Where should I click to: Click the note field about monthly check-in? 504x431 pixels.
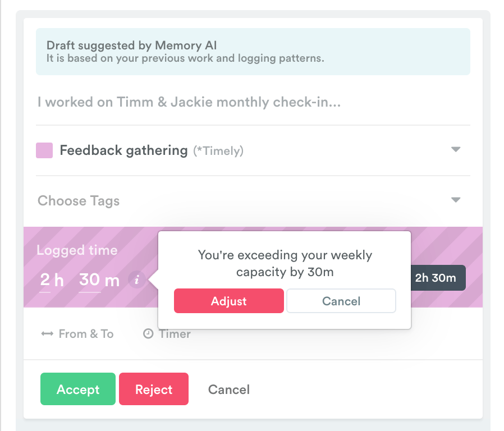pos(253,102)
